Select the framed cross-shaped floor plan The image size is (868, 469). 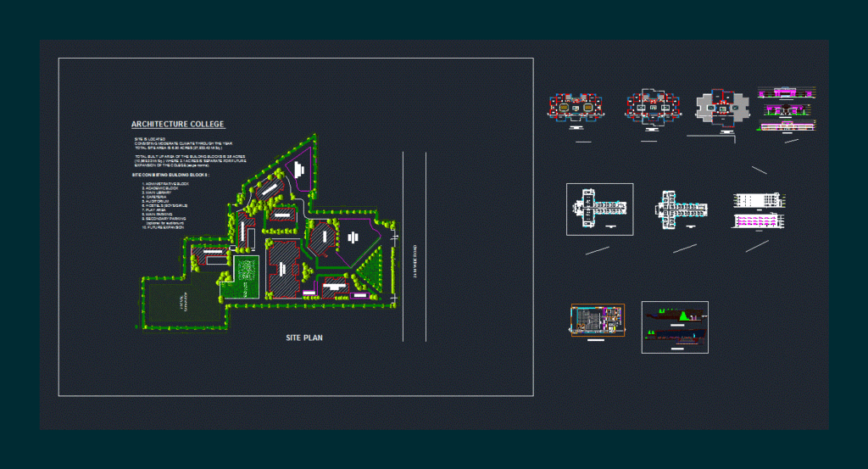[599, 209]
